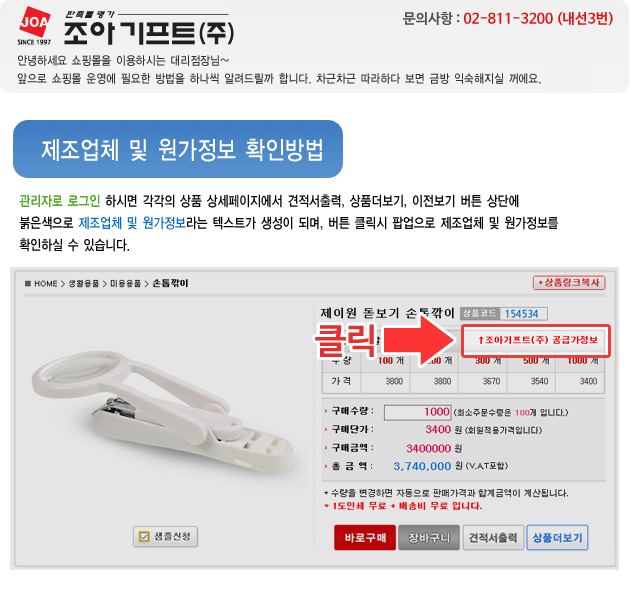Click the large red arrow graphic
This screenshot has width=630, height=590.
pos(419,341)
